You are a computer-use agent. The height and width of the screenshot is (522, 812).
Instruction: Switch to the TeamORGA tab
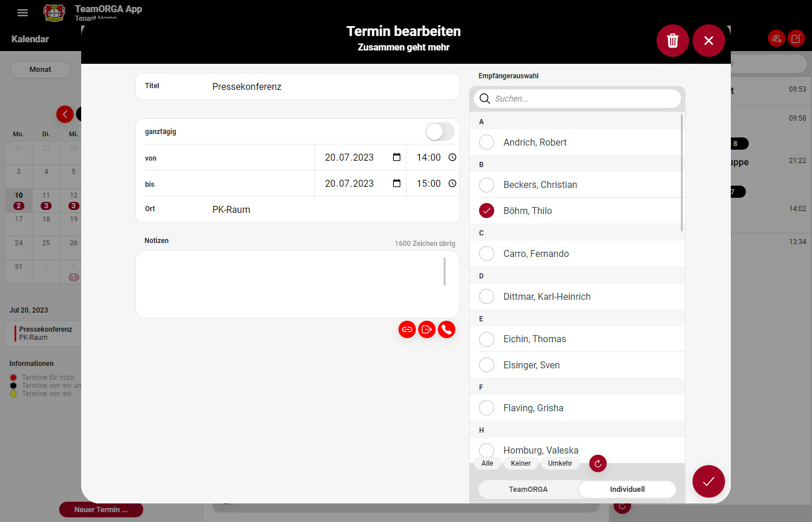click(x=528, y=489)
